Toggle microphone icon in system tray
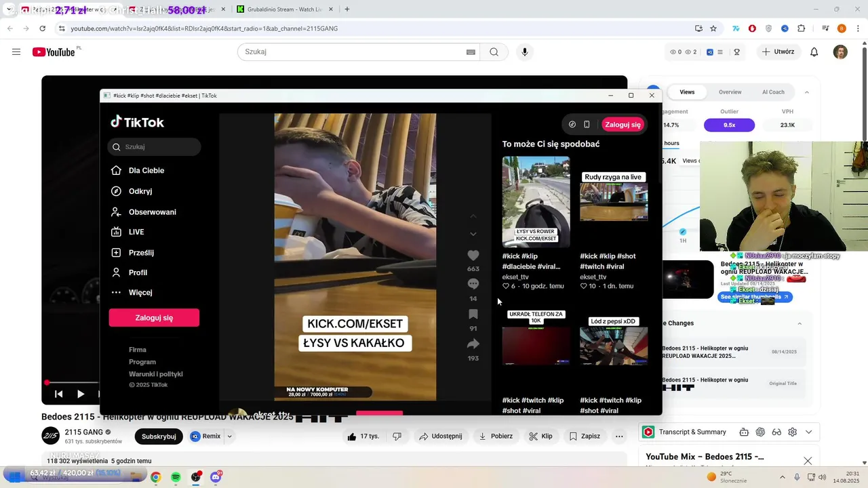Viewport: 868px width, 488px height. (x=797, y=477)
